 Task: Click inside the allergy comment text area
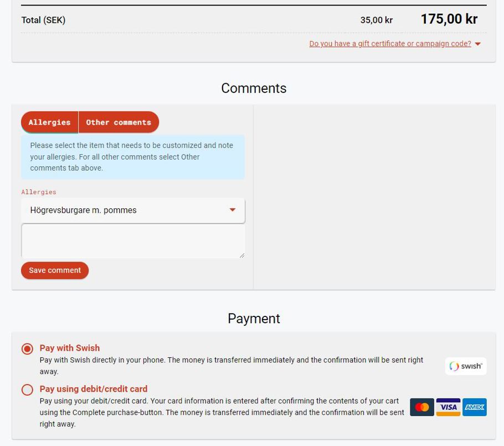(x=132, y=241)
